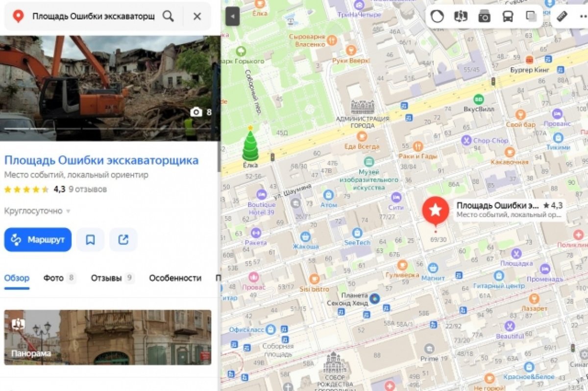Select the Магнит supermarket icon
This screenshot has width=588, height=391.
433,268
